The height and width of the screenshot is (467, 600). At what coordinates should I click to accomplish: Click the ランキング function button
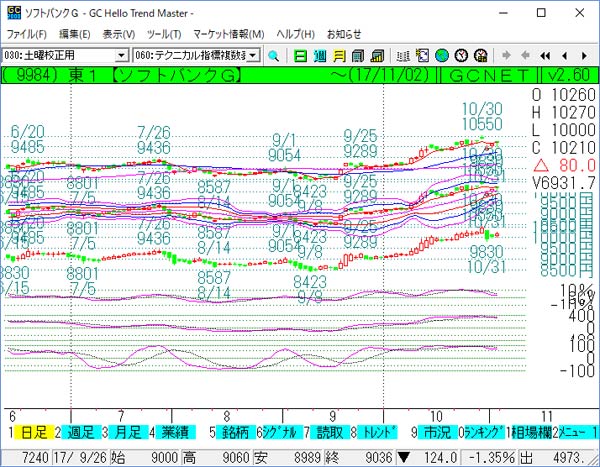484,432
